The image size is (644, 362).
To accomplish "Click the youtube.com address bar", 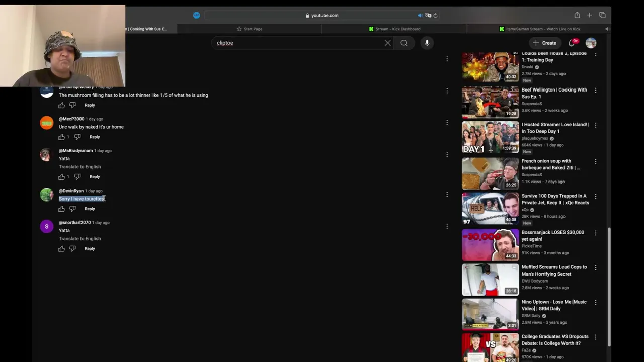I will pos(321,15).
